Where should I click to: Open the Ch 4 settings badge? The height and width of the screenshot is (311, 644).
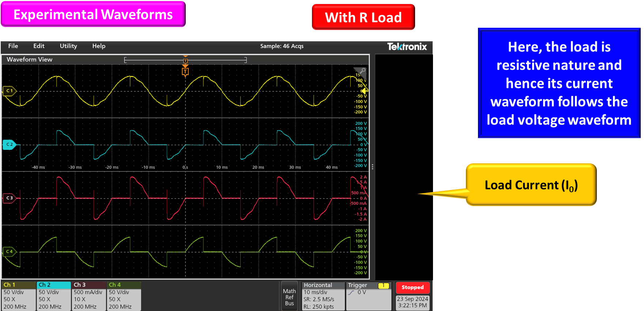(124, 296)
